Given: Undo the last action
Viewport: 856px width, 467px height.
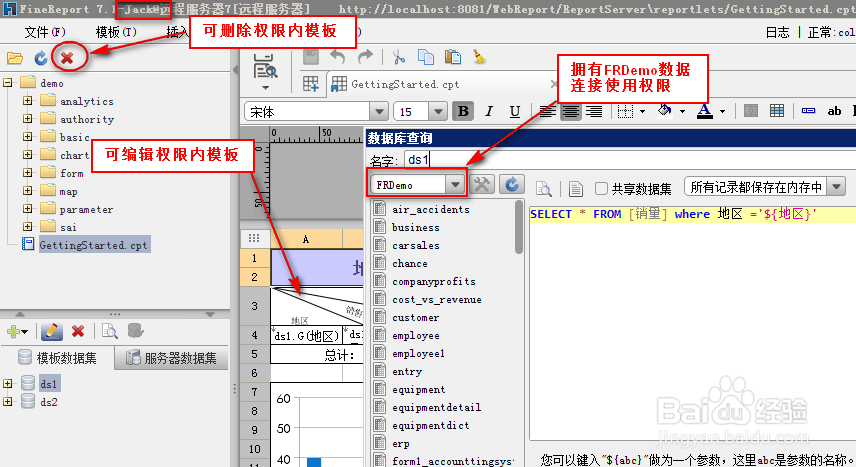Looking at the screenshot, I should (338, 57).
